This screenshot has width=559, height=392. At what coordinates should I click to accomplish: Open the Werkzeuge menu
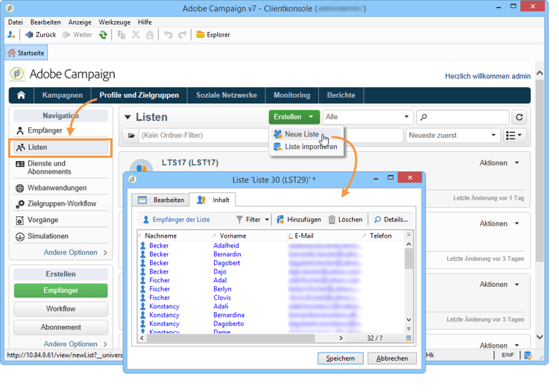[x=115, y=22]
